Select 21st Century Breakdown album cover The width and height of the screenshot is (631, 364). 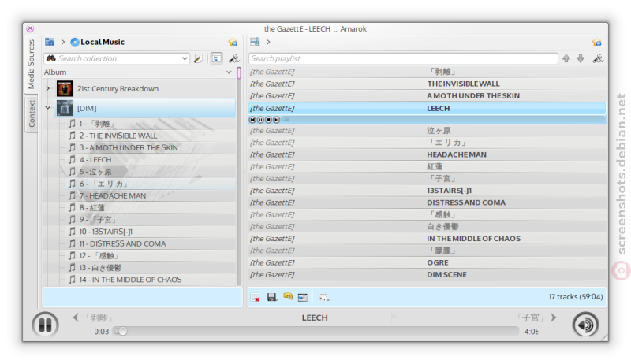65,88
